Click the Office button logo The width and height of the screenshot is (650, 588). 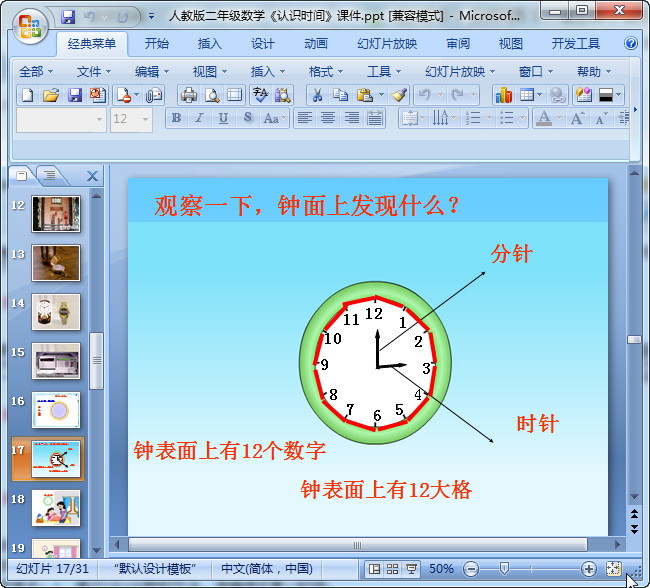point(29,27)
